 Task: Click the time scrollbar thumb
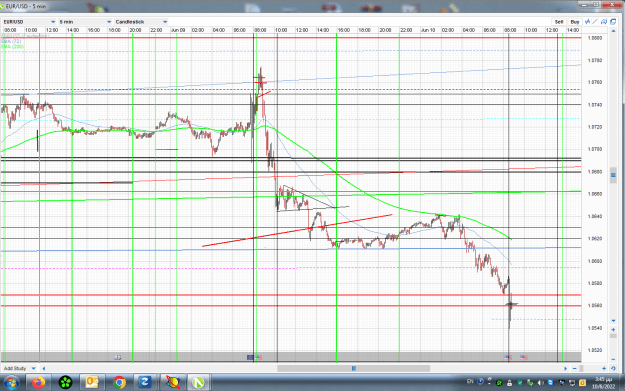354,368
